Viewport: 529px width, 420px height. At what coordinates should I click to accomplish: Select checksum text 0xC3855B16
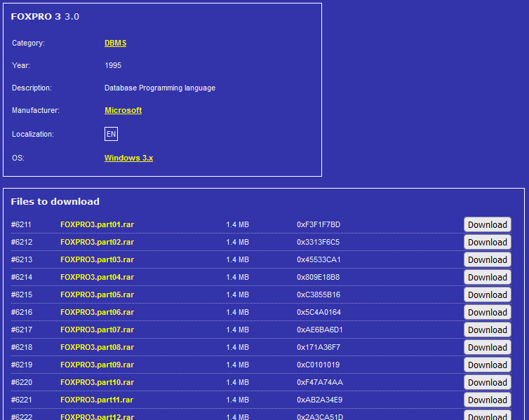tap(319, 294)
